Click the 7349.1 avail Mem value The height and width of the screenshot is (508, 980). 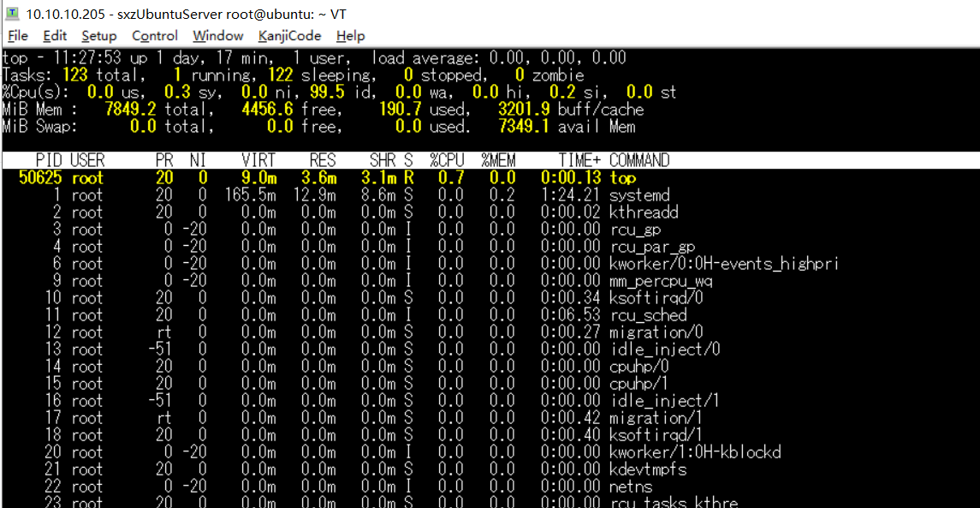tap(525, 127)
